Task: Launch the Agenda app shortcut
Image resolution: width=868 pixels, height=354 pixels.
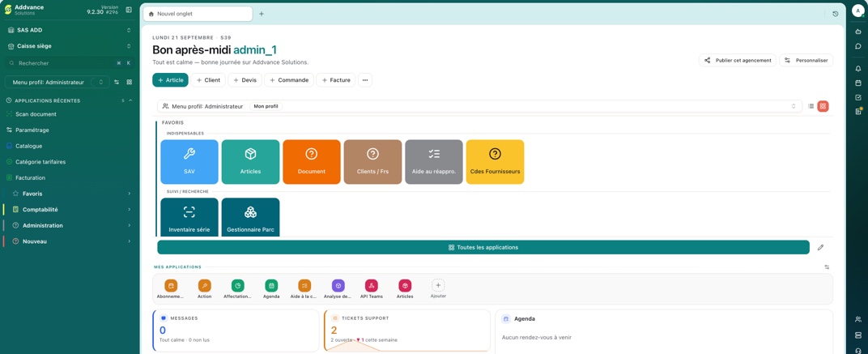Action: (x=271, y=289)
